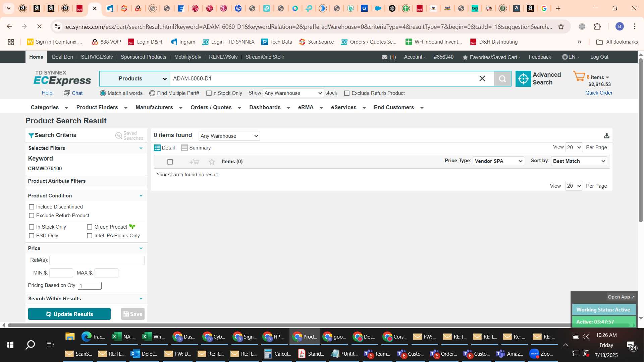This screenshot has width=644, height=362.
Task: Click Log Out link
Action: [x=599, y=57]
